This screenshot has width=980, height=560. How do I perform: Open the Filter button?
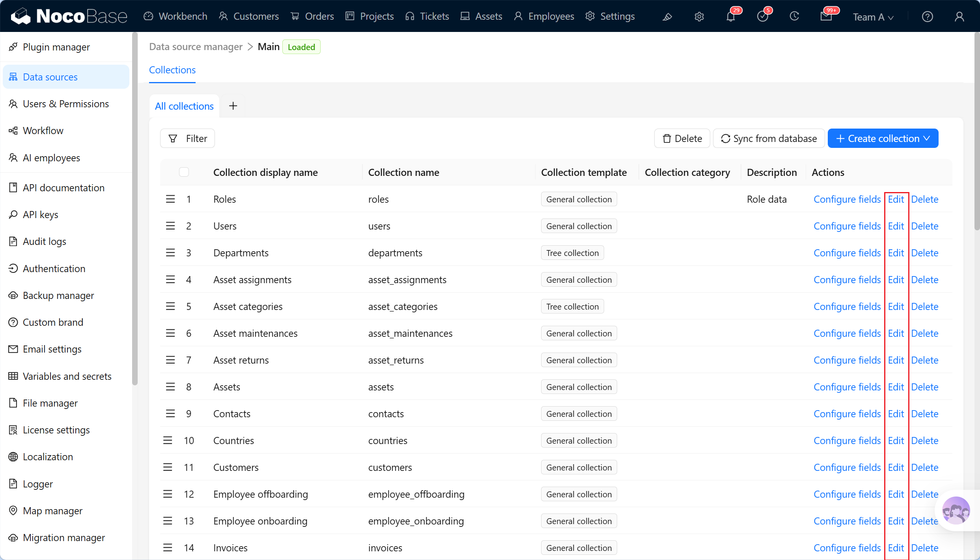(187, 138)
